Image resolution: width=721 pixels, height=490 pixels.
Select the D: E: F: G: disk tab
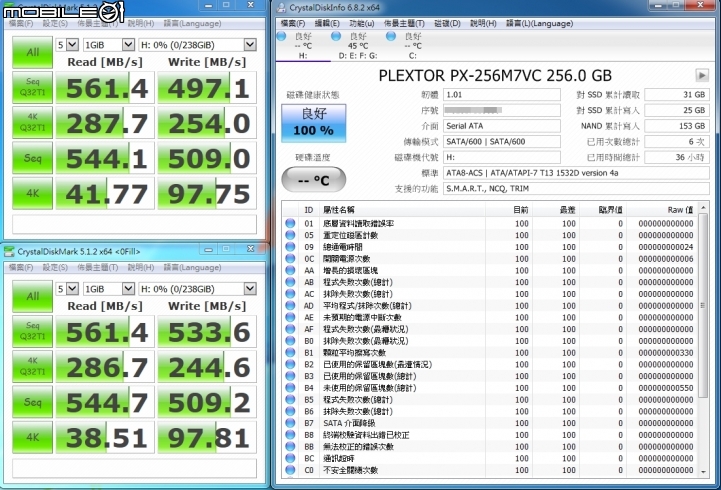click(x=358, y=46)
